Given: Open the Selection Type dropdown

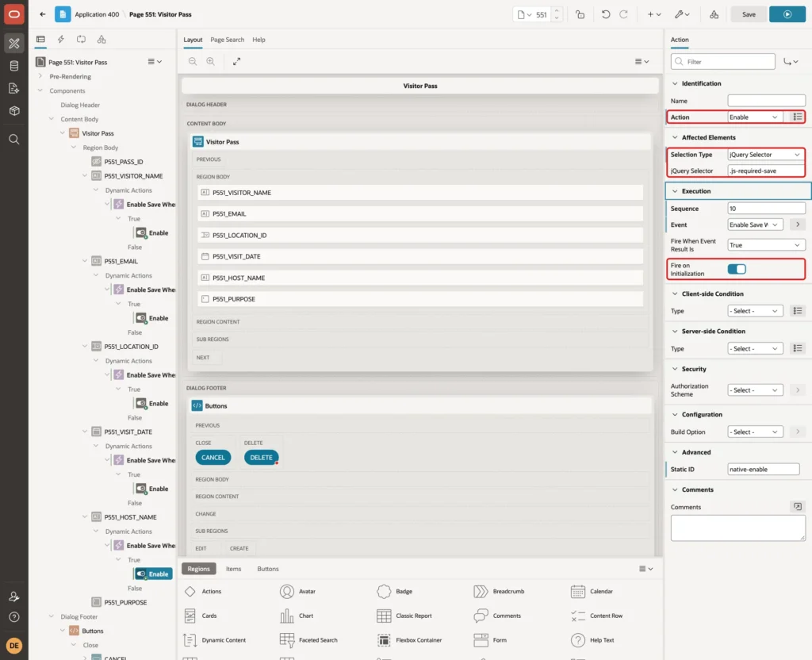Looking at the screenshot, I should [x=766, y=155].
